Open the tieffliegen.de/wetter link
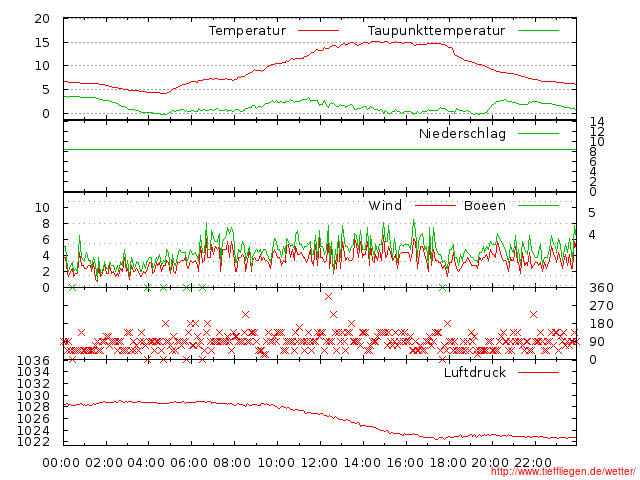Screen dimensions: 640x480 563,472
